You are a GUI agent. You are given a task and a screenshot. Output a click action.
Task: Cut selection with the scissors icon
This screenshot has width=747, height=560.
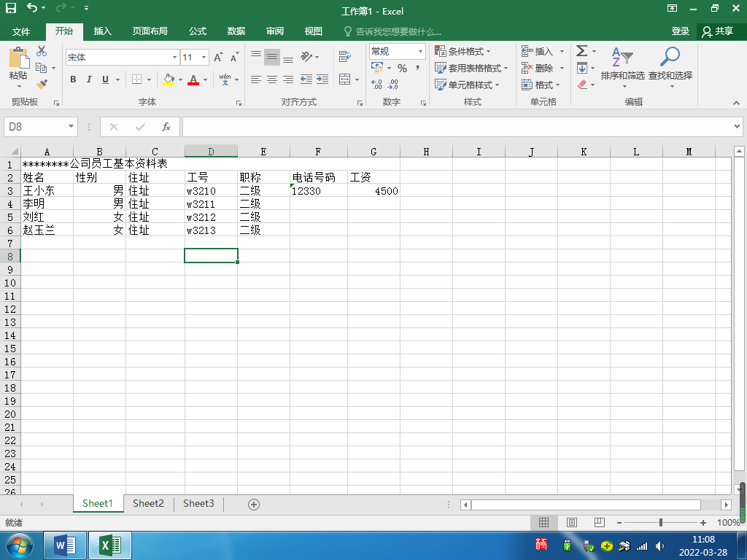42,51
